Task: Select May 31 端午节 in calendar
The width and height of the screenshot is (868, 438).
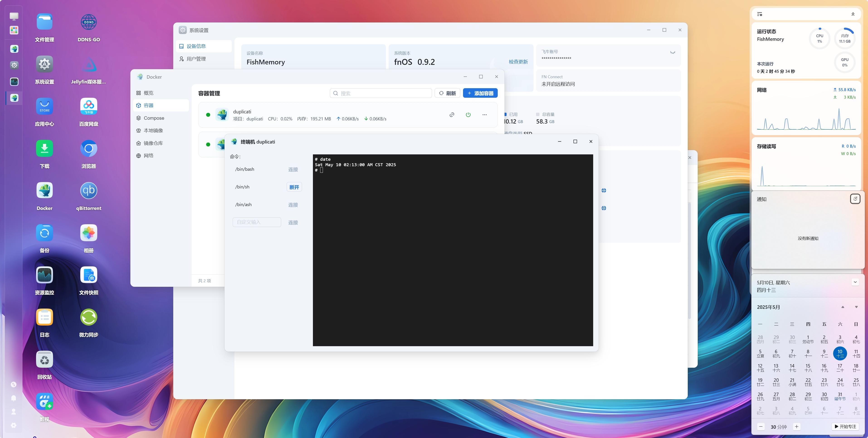Action: click(x=840, y=396)
